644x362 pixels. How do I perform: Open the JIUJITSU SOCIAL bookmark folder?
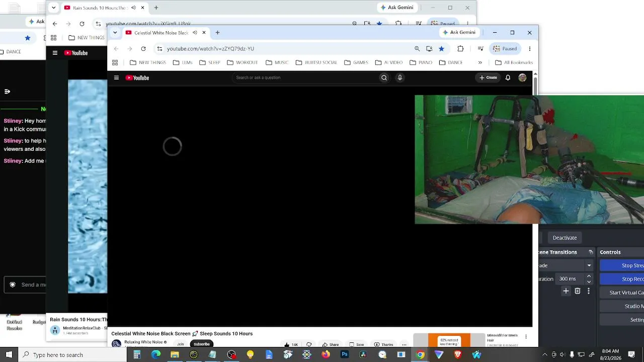click(x=316, y=63)
